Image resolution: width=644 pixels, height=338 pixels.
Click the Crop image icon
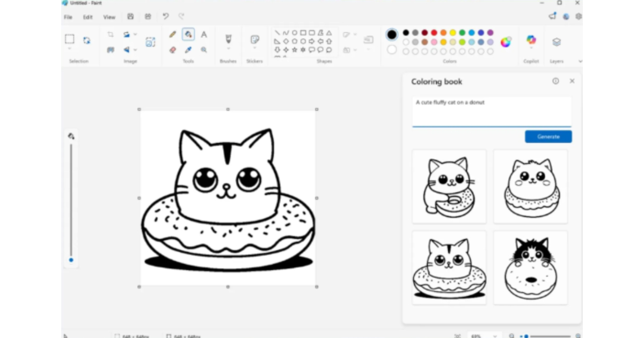111,34
